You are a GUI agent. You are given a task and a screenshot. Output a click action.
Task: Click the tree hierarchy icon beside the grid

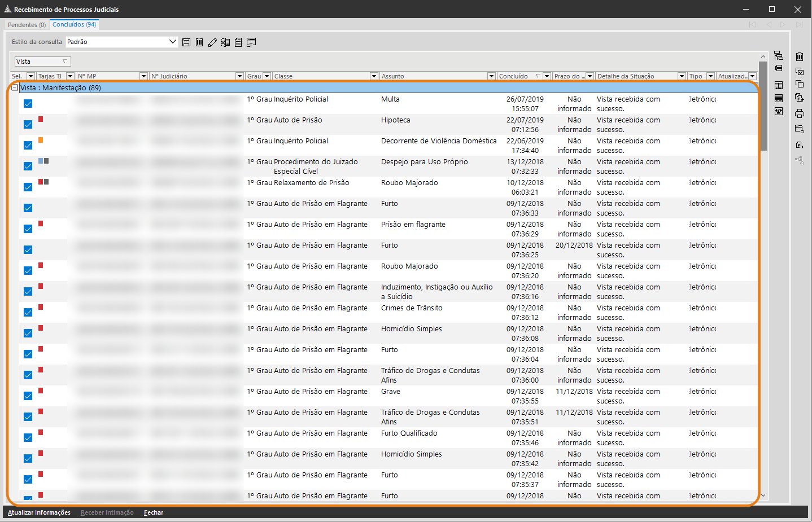[779, 55]
